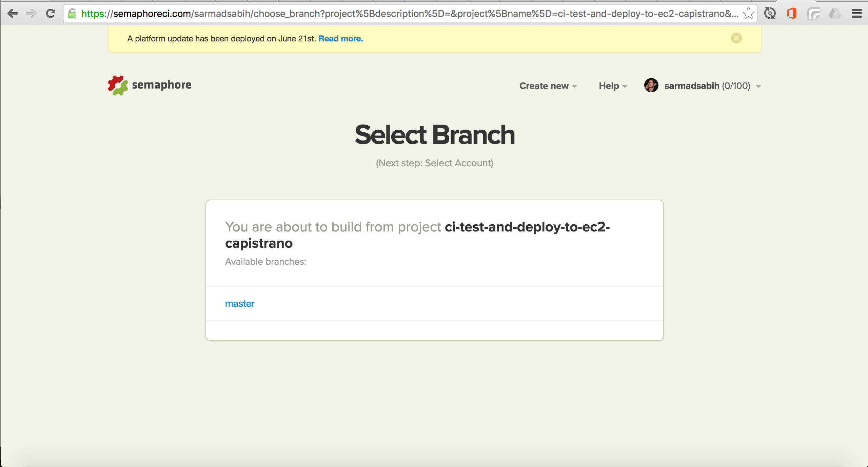Go back to the previous page
868x467 pixels.
point(13,14)
